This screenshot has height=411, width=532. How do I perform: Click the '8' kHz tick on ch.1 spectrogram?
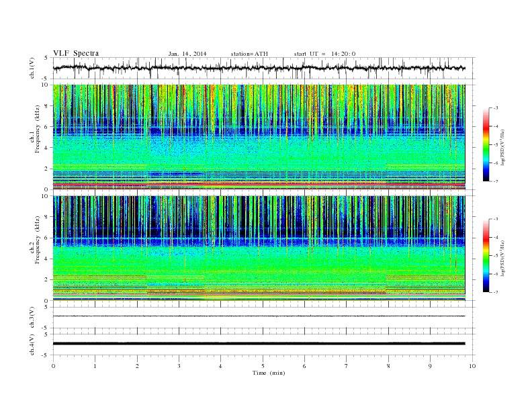click(46, 106)
